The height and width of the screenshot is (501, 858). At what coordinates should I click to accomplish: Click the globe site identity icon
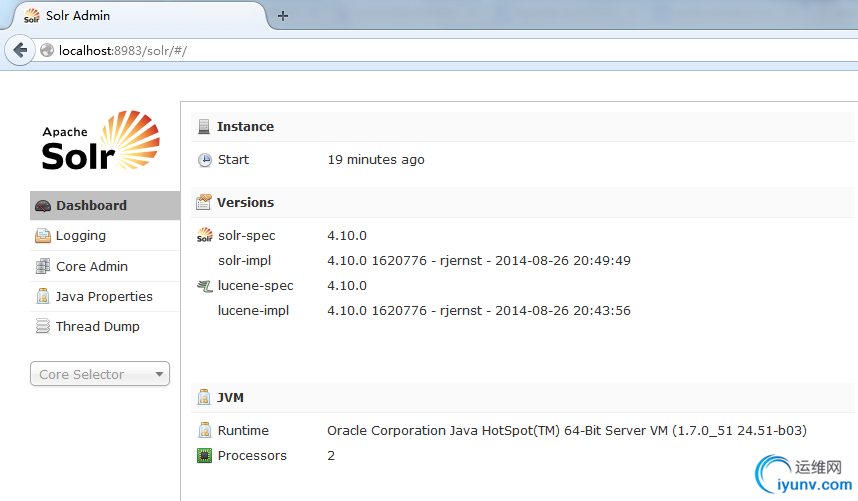(x=47, y=50)
